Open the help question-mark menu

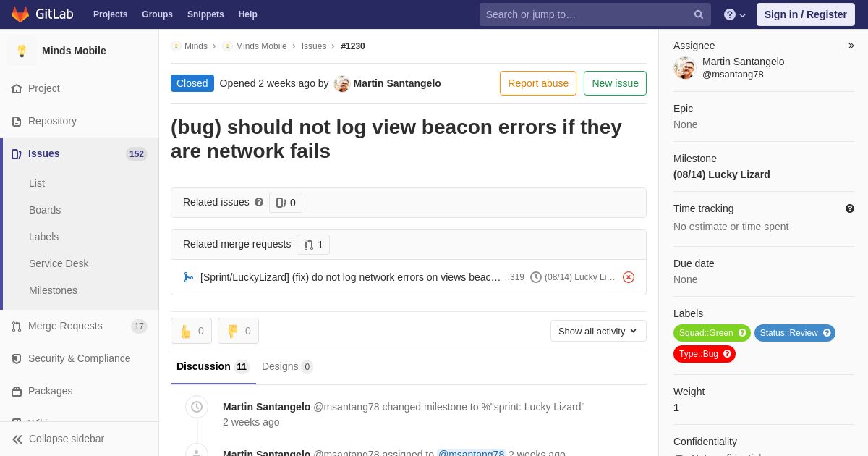pos(735,14)
